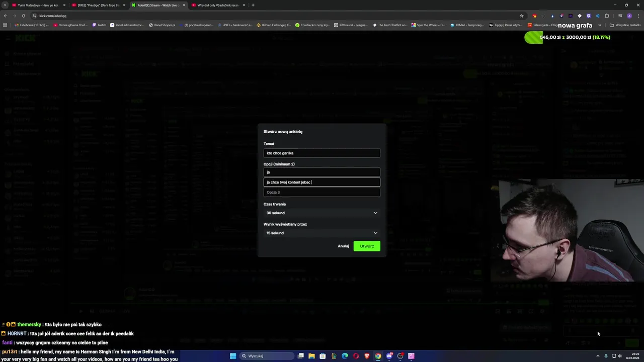The width and height of the screenshot is (644, 362).
Task: Click the empty Opcja 3 field
Action: pos(321,192)
